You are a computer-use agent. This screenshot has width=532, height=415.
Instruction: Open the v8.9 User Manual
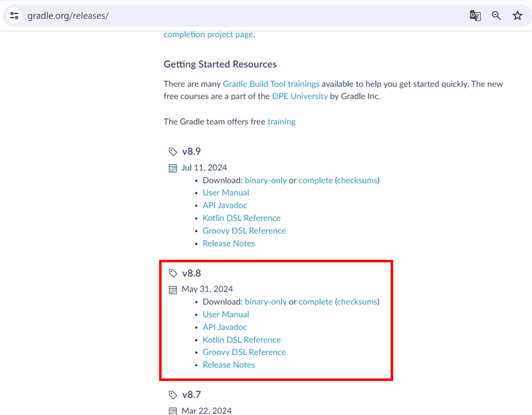pyautogui.click(x=226, y=193)
